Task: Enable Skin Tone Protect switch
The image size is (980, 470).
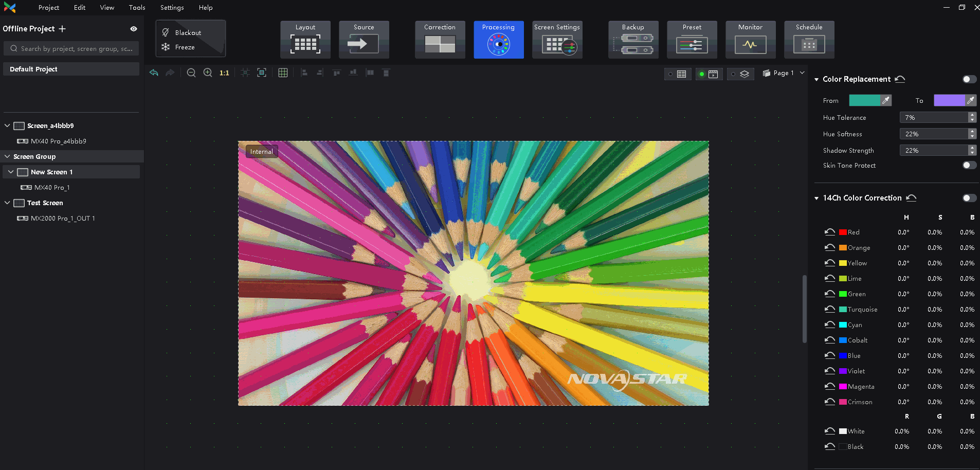Action: (969, 165)
